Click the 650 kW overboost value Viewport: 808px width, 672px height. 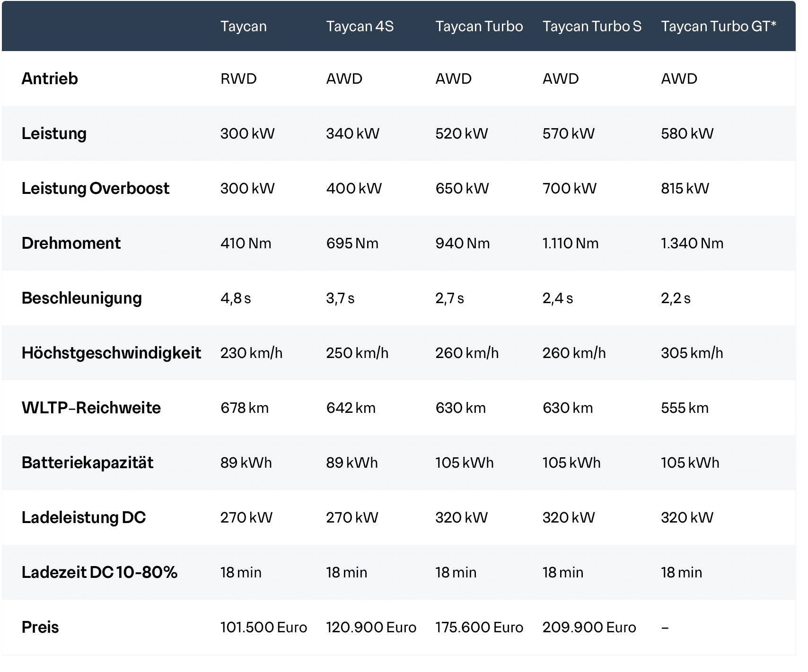click(x=462, y=188)
